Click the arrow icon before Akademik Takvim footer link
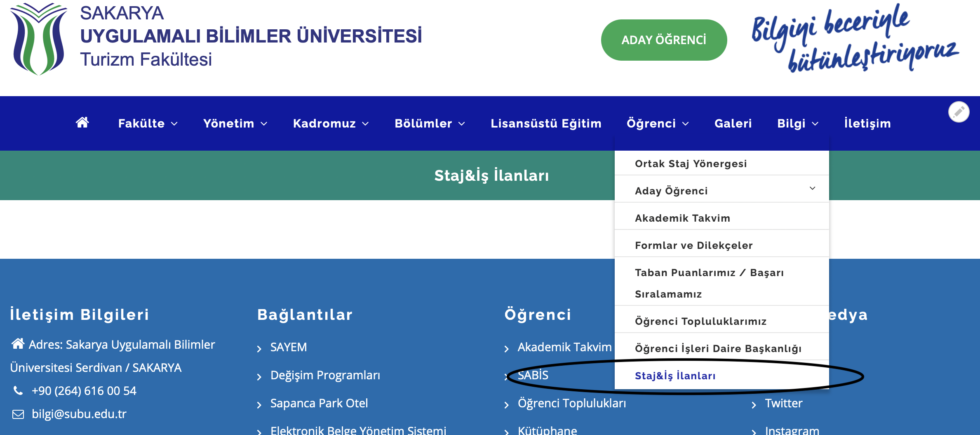The image size is (980, 435). [507, 349]
